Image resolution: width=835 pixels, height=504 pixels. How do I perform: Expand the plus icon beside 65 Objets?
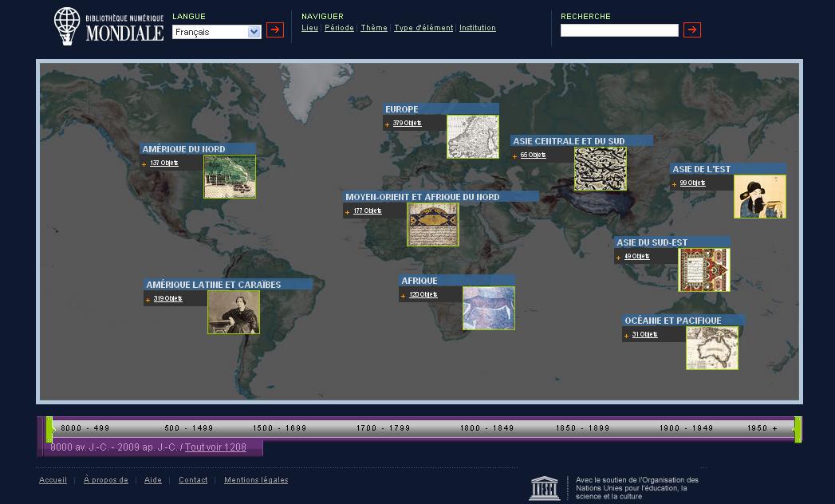click(514, 156)
